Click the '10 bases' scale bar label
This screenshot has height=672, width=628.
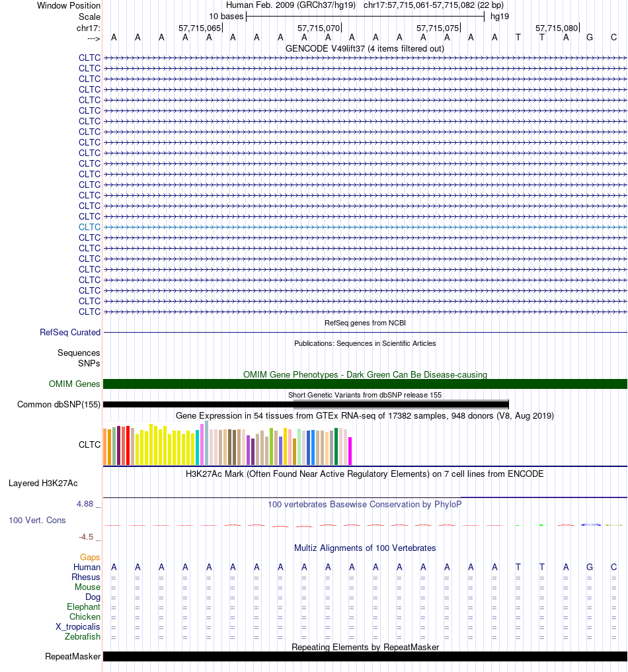pyautogui.click(x=226, y=17)
